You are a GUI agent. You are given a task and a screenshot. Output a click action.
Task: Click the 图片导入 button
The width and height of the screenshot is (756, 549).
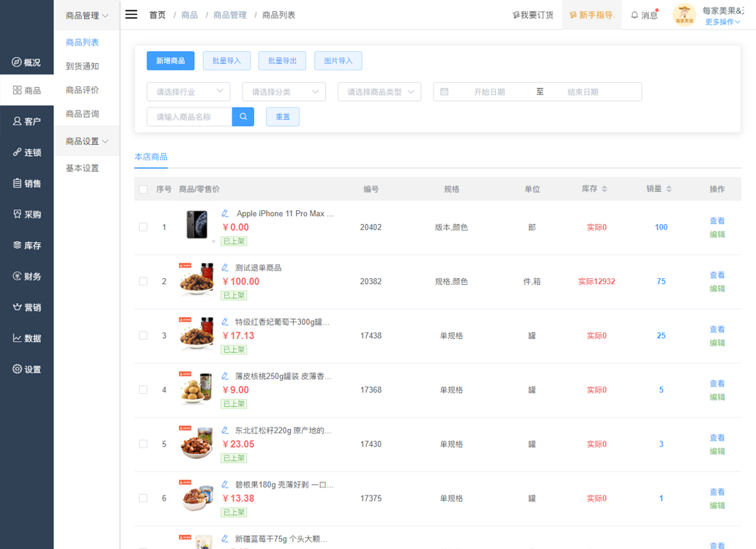338,61
